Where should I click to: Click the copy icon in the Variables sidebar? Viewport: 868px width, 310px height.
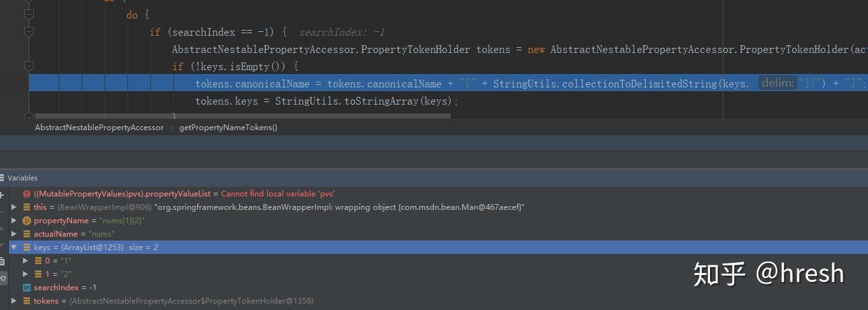[x=3, y=261]
